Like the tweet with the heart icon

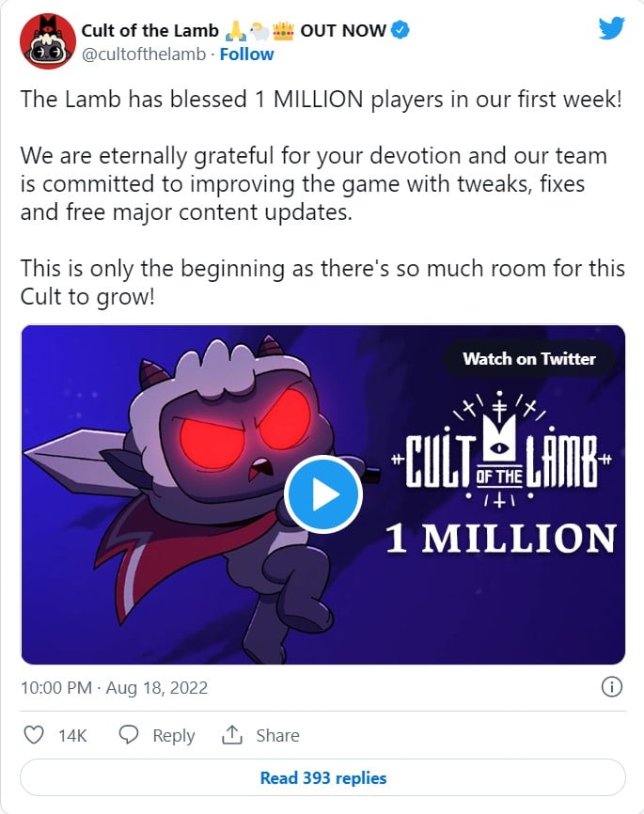coord(34,734)
